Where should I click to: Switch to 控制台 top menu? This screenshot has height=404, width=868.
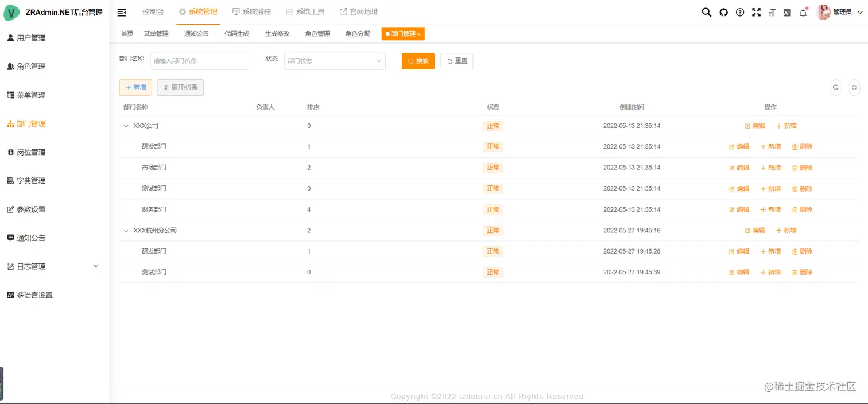[x=153, y=12]
